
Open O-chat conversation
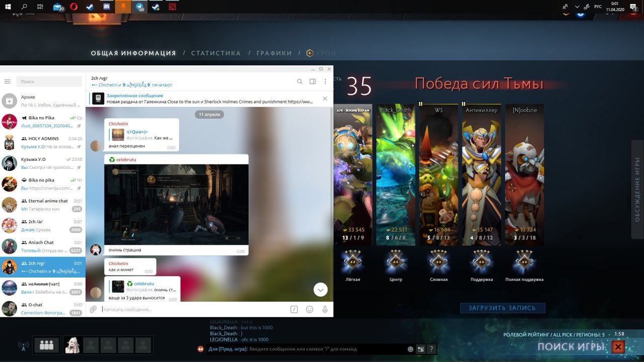coord(43,308)
